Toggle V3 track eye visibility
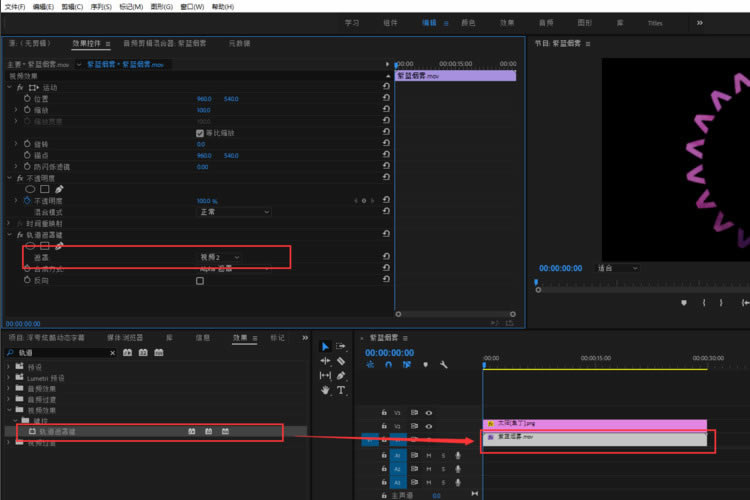750x500 pixels. (x=429, y=412)
